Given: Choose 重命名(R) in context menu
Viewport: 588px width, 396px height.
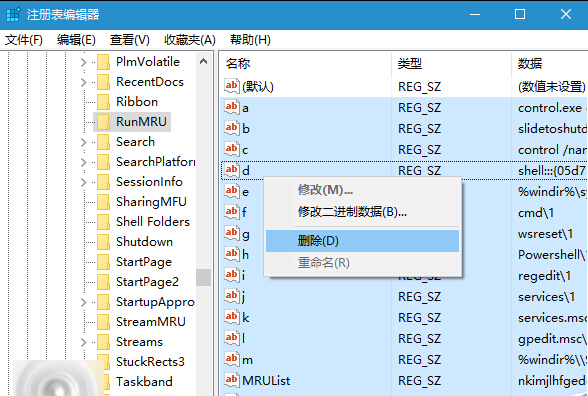Looking at the screenshot, I should point(362,262).
